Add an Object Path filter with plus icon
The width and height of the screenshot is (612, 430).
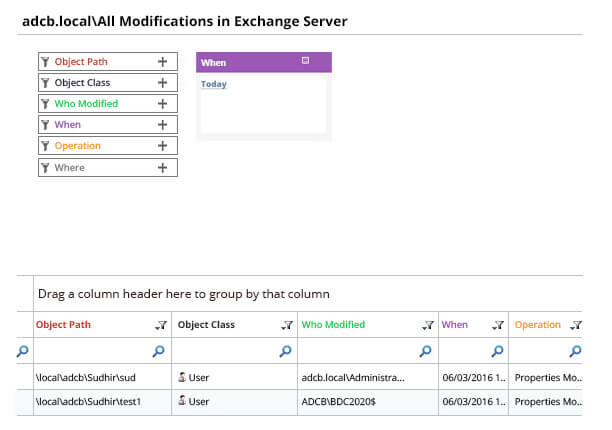point(162,62)
